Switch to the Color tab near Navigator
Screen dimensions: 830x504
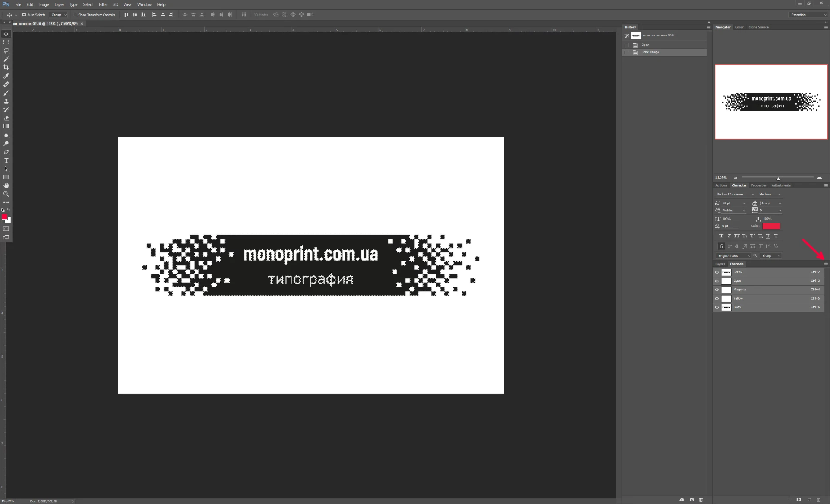[x=739, y=27]
